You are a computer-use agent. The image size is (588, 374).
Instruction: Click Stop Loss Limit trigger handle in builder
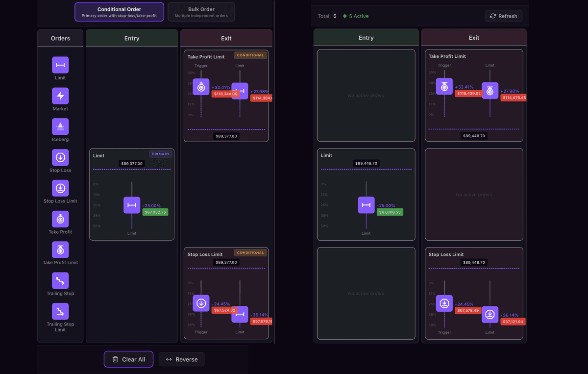point(201,303)
